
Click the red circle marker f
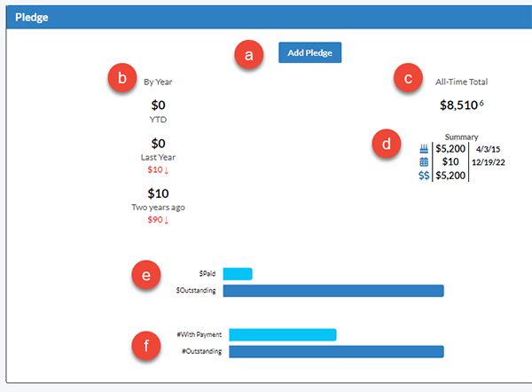pos(146,346)
